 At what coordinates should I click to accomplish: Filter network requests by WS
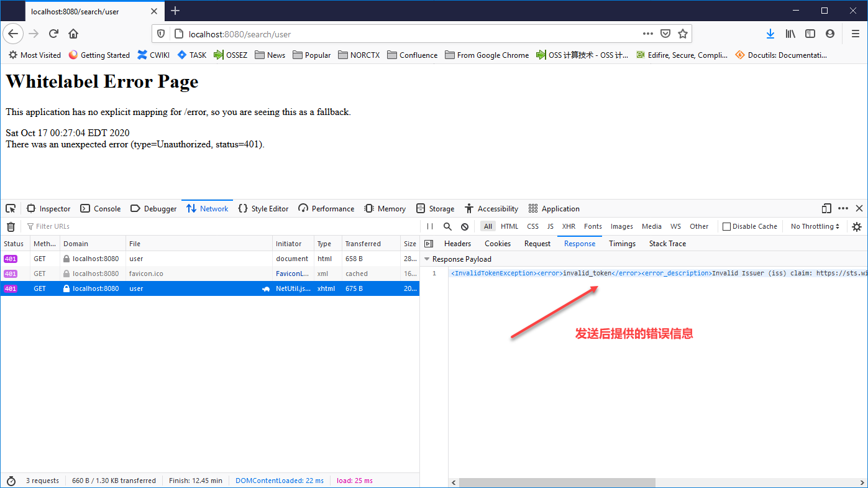(675, 226)
